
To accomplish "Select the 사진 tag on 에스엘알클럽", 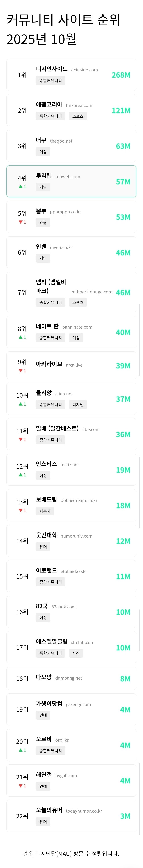I will tap(76, 653).
